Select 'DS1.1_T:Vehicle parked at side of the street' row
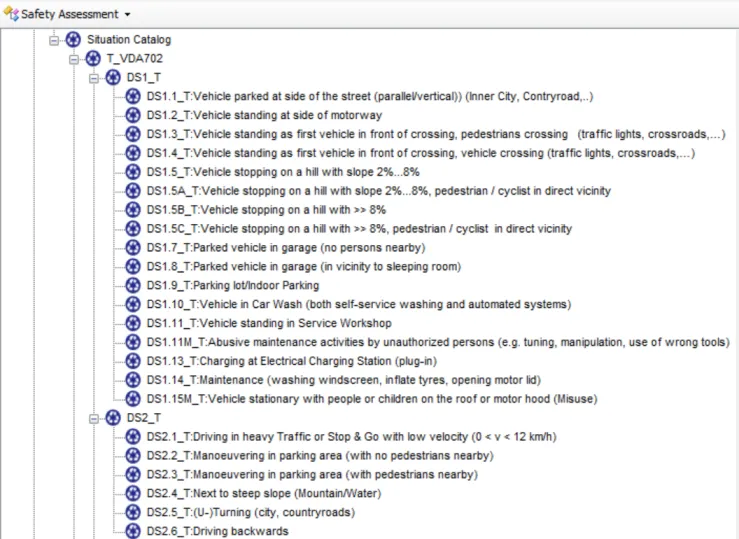Image resolution: width=739 pixels, height=539 pixels. pos(370,96)
